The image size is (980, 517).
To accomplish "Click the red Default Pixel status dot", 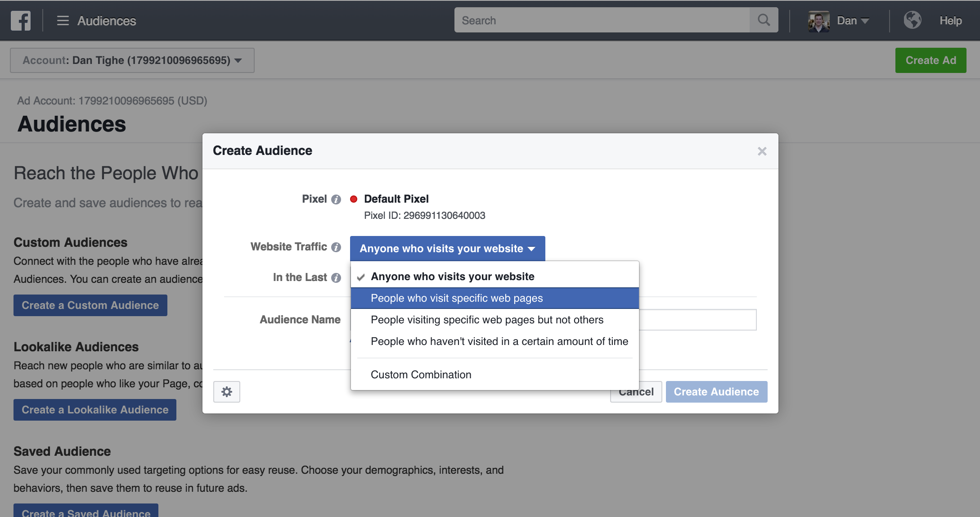I will [354, 199].
